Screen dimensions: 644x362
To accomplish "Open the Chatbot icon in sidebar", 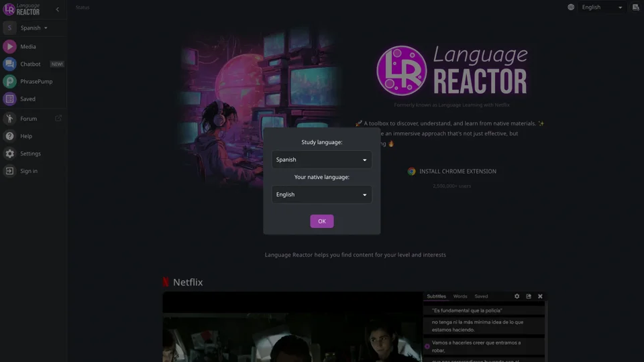I will click(9, 64).
